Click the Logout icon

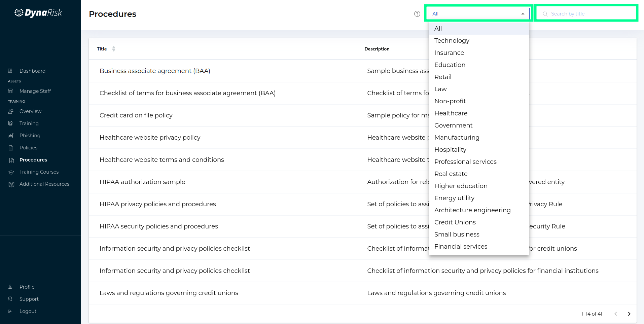point(10,311)
